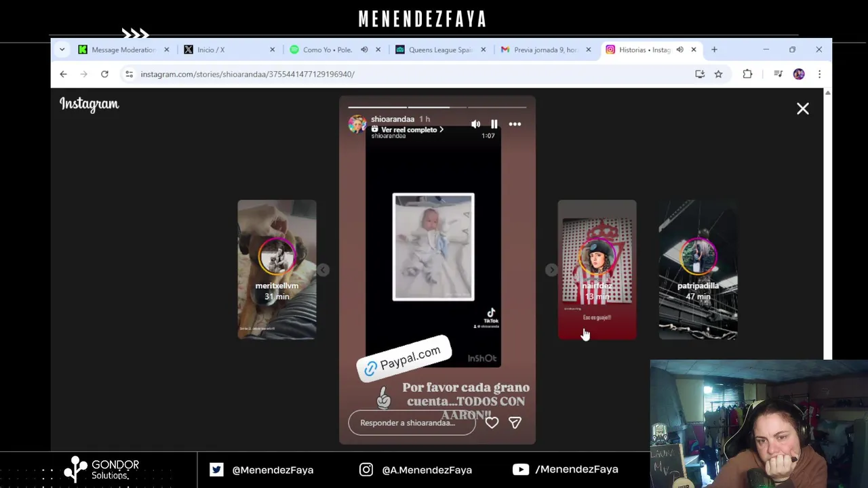The width and height of the screenshot is (868, 488).
Task: Click the baby video thumbnail in story
Action: [x=433, y=247]
